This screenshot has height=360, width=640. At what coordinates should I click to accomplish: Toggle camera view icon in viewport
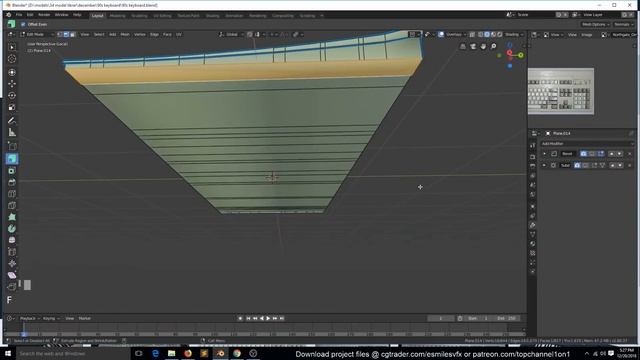pos(473,47)
